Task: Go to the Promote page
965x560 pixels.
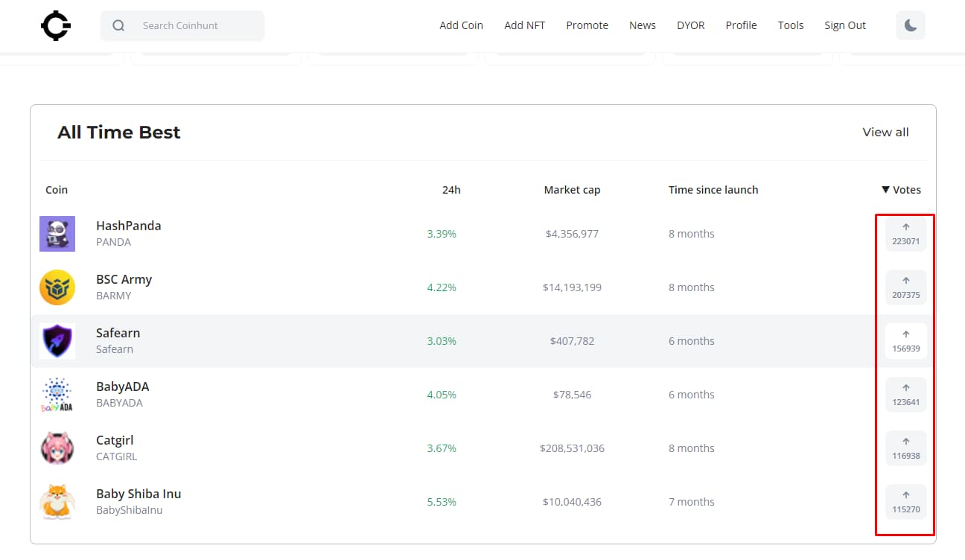Action: coord(587,25)
